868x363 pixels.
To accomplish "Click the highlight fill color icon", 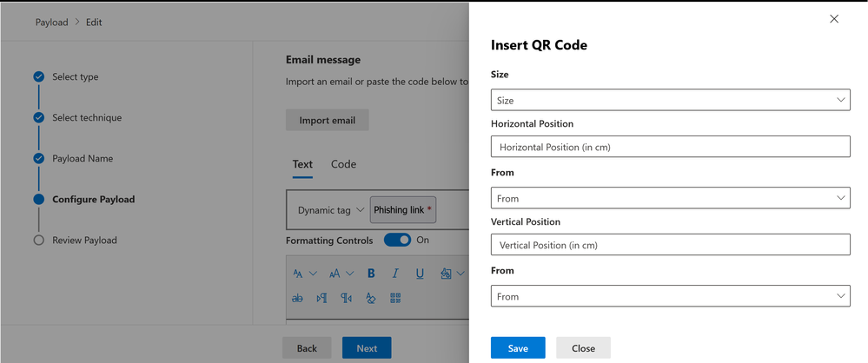I will 447,274.
